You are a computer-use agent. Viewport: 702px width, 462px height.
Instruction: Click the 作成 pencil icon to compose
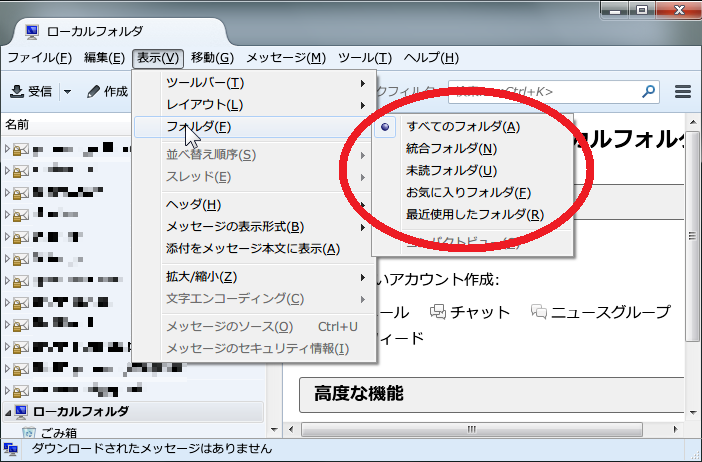pyautogui.click(x=92, y=91)
